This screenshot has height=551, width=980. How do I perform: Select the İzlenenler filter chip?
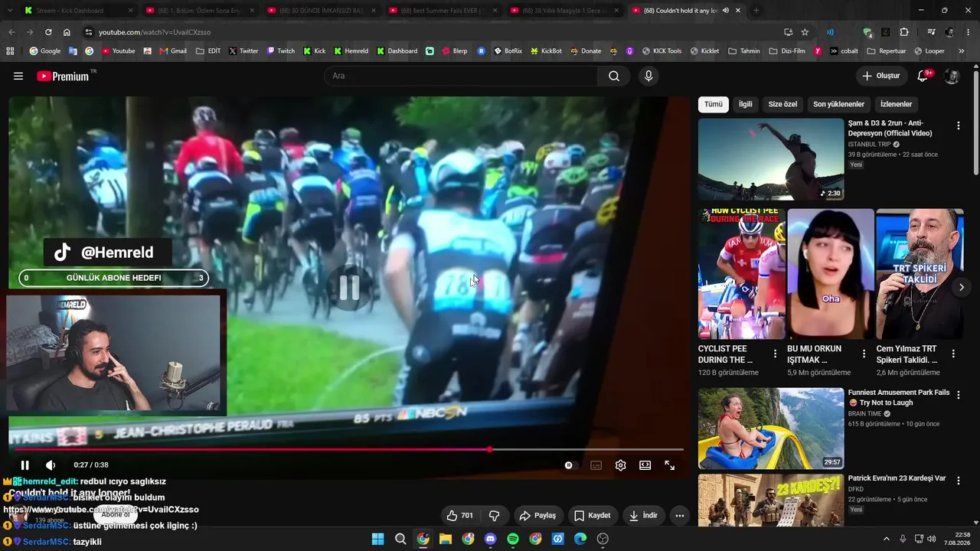point(896,104)
